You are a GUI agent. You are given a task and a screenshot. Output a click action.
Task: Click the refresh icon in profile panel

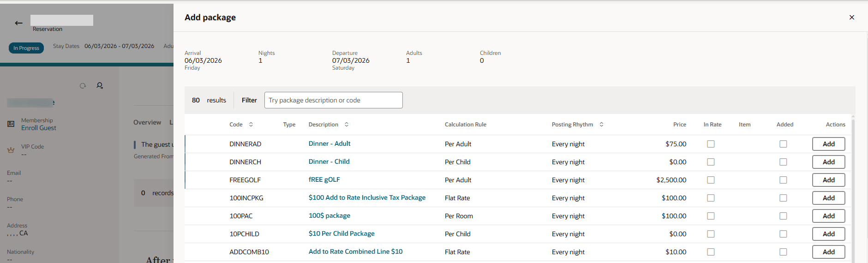click(83, 86)
